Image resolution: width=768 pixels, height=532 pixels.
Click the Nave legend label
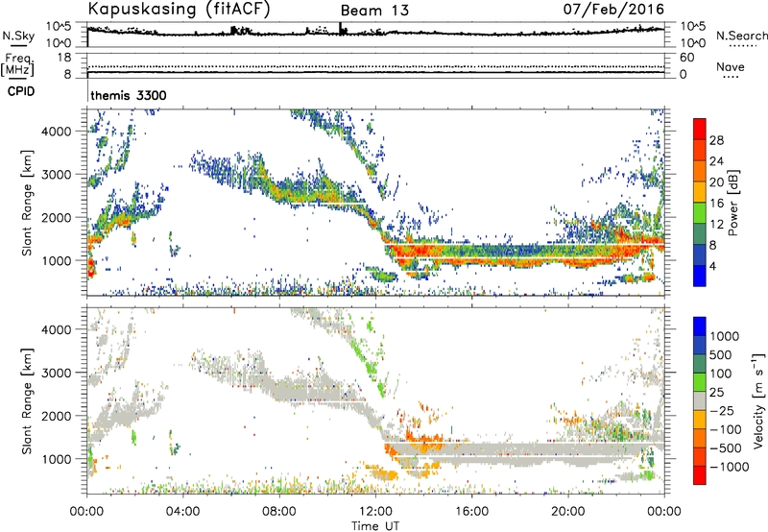[x=731, y=67]
